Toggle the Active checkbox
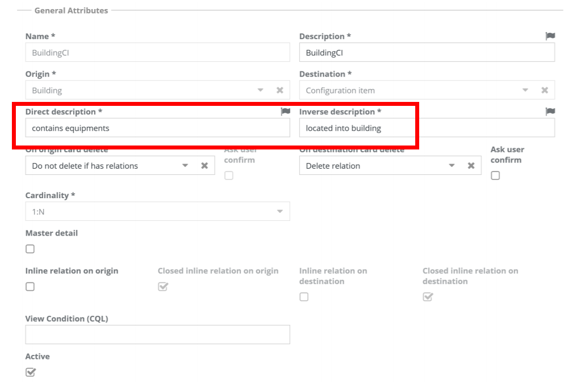The image size is (588, 385). (31, 372)
